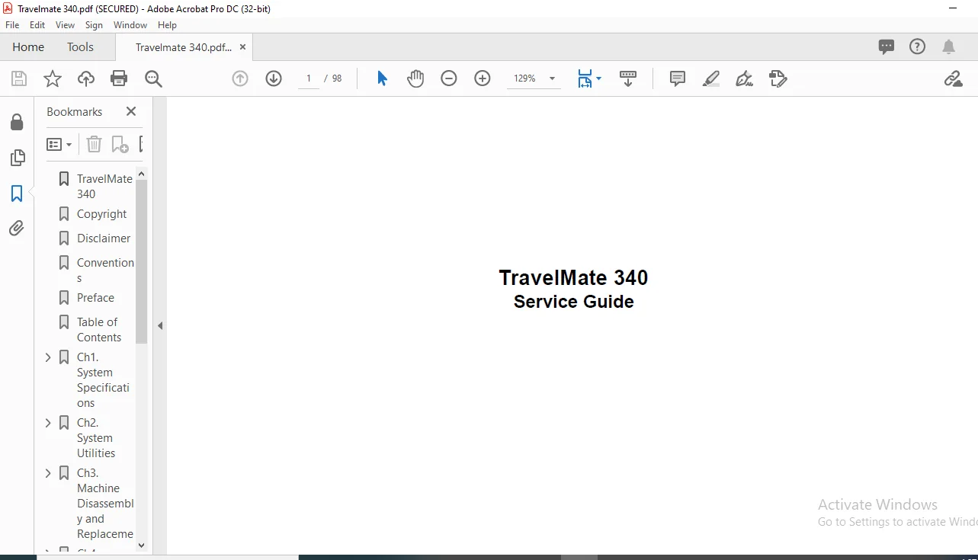This screenshot has width=978, height=560.
Task: Click the scrolling mode keyboard icon
Action: (628, 78)
